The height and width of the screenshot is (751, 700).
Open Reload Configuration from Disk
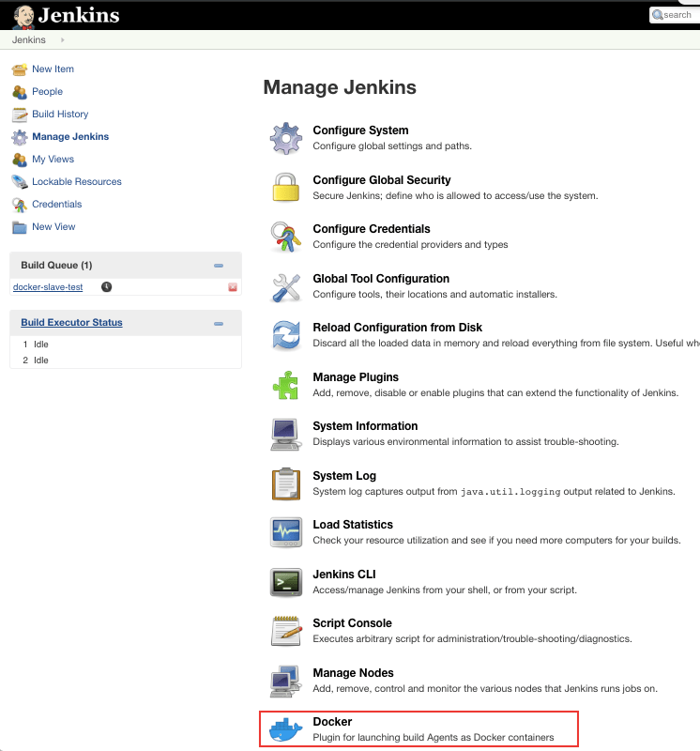tap(398, 328)
